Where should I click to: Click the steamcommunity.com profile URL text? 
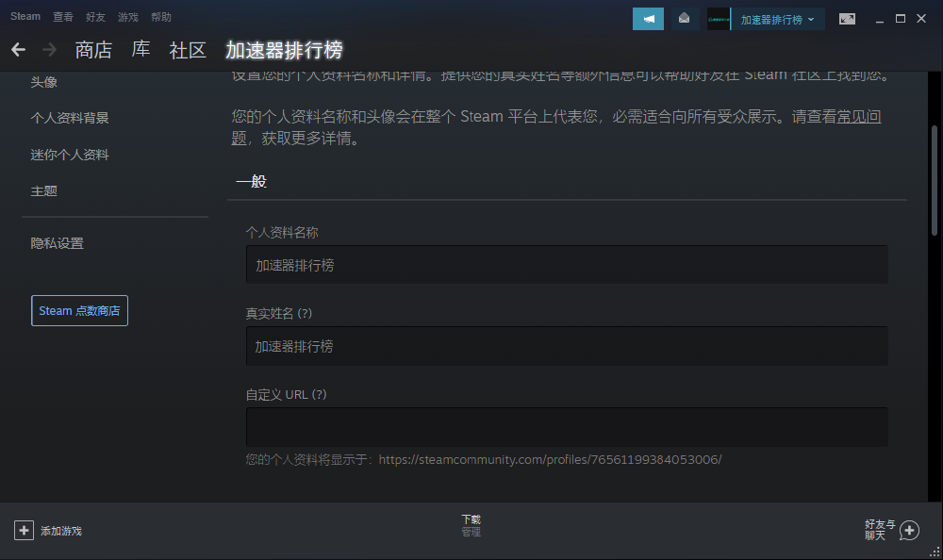[551, 459]
